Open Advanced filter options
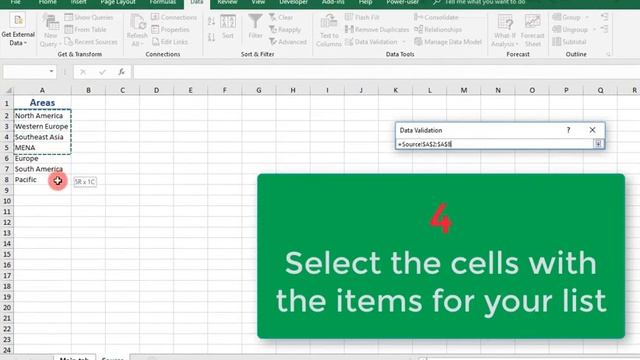Image resolution: width=640 pixels, height=360 pixels. (287, 42)
